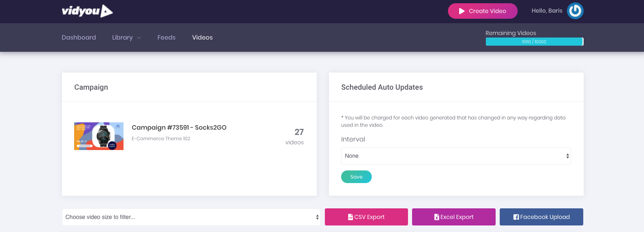
Task: Click the play icon in Create Video
Action: click(x=462, y=11)
